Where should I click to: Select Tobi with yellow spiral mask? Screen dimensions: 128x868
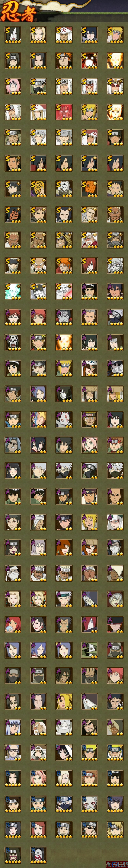click(38, 189)
